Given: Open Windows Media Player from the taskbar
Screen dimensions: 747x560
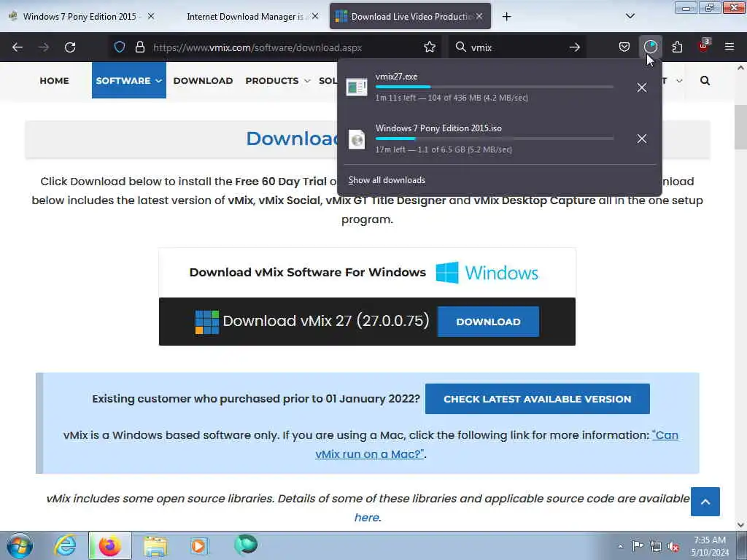Looking at the screenshot, I should coord(198,545).
